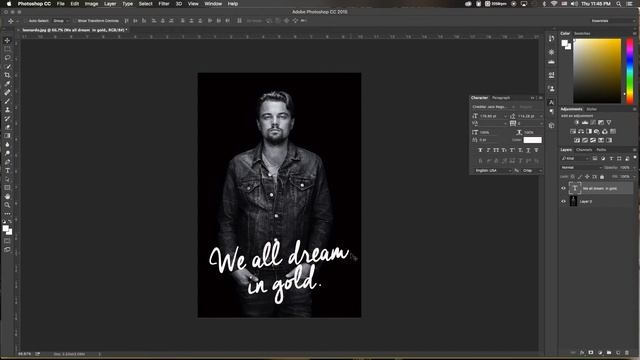Select the Zoom tool
The height and width of the screenshot is (360, 640).
pyautogui.click(x=7, y=205)
